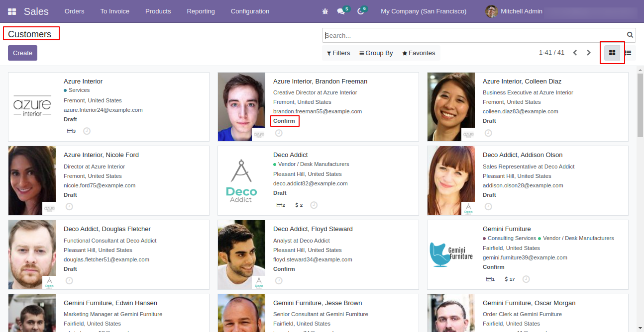Click Gemini Furniture's dollar sales icon

click(506, 279)
